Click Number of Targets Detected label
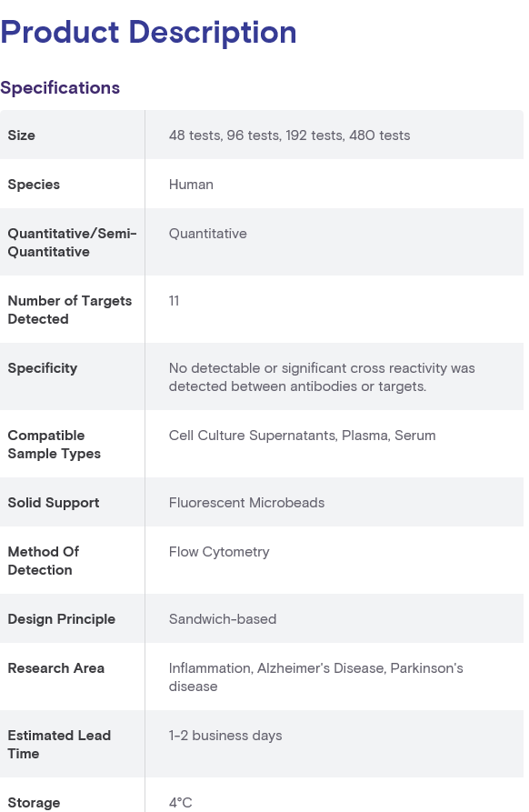529x812 pixels. click(x=70, y=310)
